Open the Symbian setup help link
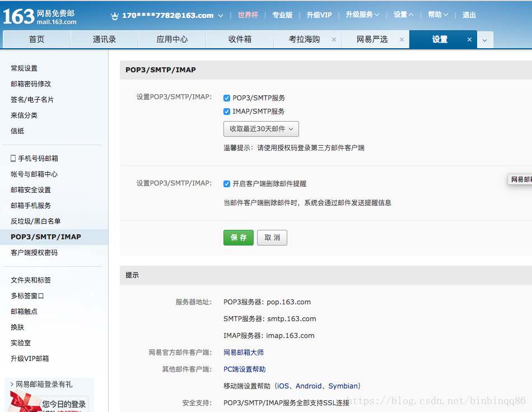Image resolution: width=532 pixels, height=412 pixels. click(x=343, y=386)
